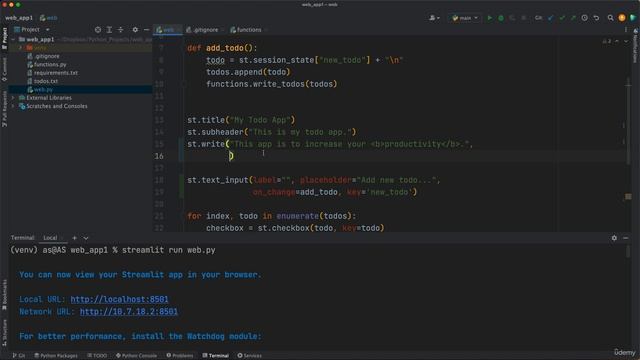
Task: Open Project panel gear settings
Action: click(135, 30)
